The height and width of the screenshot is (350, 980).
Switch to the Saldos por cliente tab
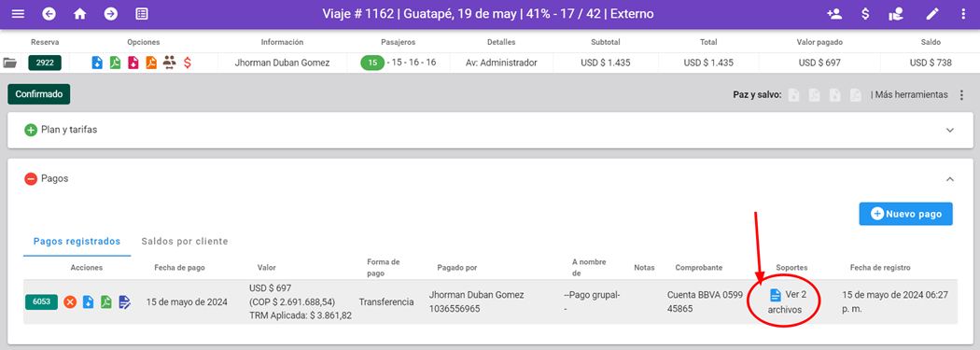click(185, 241)
